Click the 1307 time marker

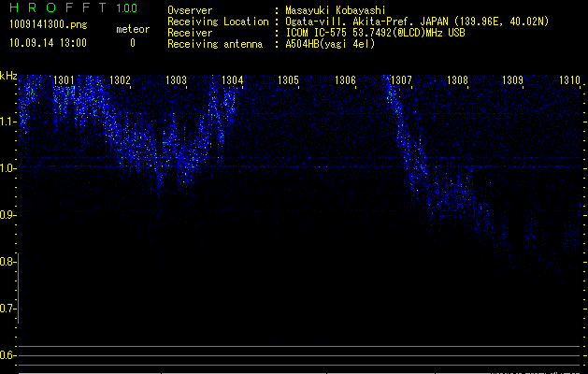pos(401,80)
